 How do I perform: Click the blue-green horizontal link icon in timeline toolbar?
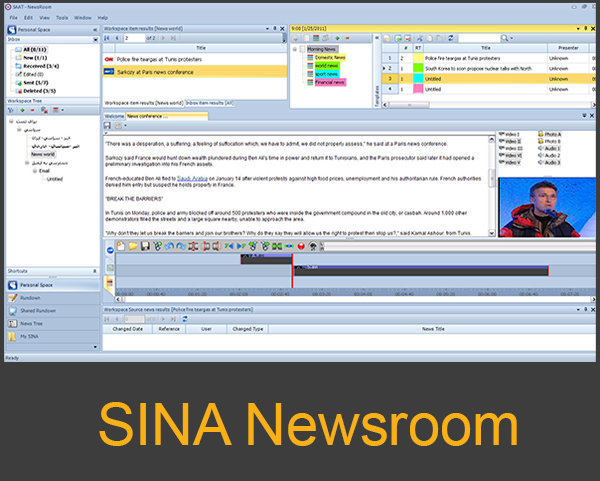pos(289,246)
